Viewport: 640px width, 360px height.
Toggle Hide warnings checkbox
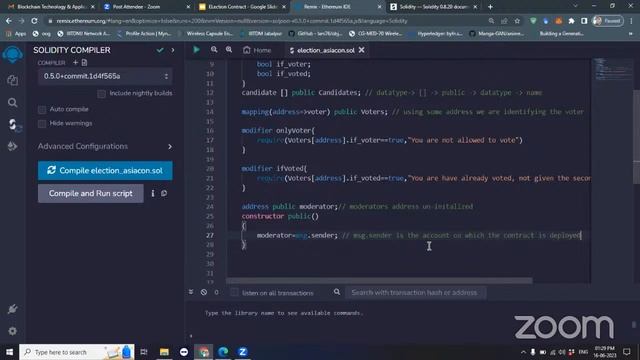pyautogui.click(x=42, y=123)
